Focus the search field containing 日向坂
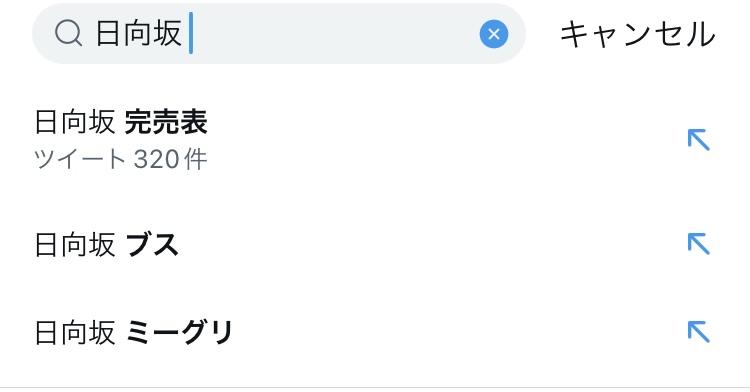The image size is (750, 392). (279, 33)
